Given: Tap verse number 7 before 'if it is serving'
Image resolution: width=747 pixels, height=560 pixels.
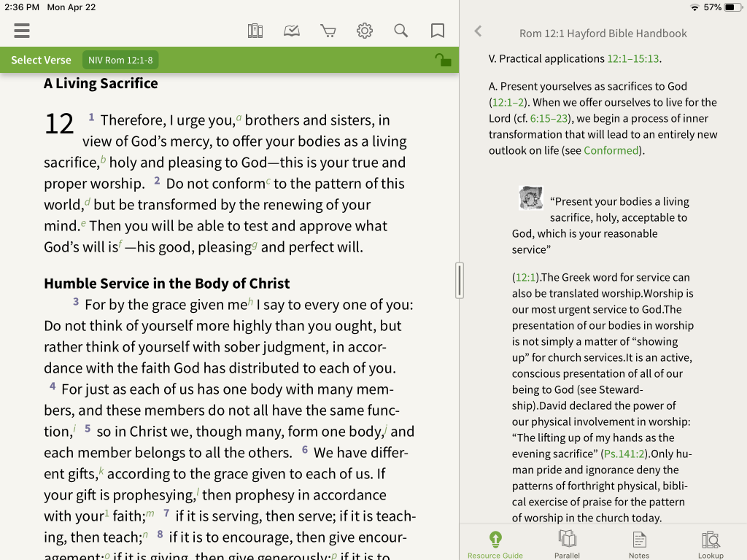Looking at the screenshot, I should click(166, 513).
